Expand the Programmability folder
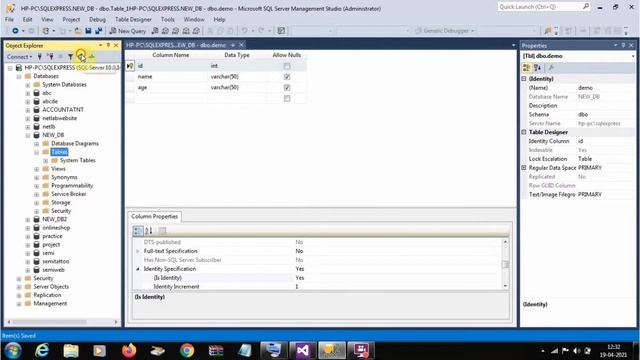This screenshot has height=360, width=640. coord(36,186)
